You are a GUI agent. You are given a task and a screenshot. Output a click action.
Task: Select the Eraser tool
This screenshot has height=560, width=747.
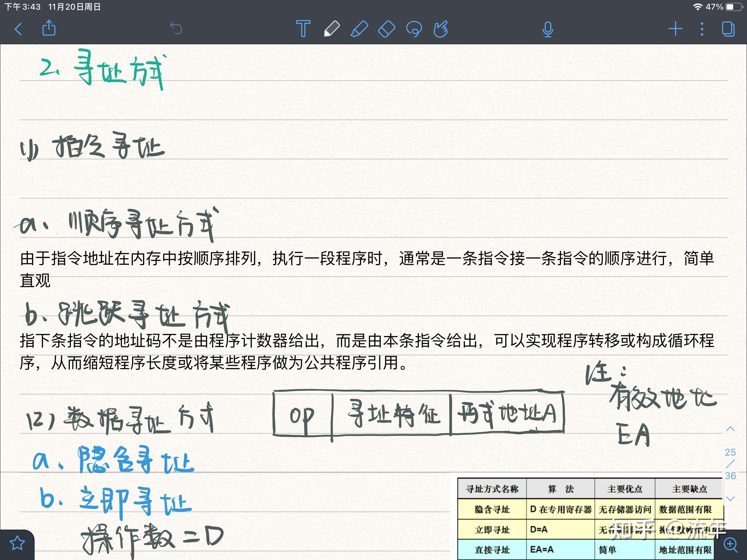tap(386, 29)
